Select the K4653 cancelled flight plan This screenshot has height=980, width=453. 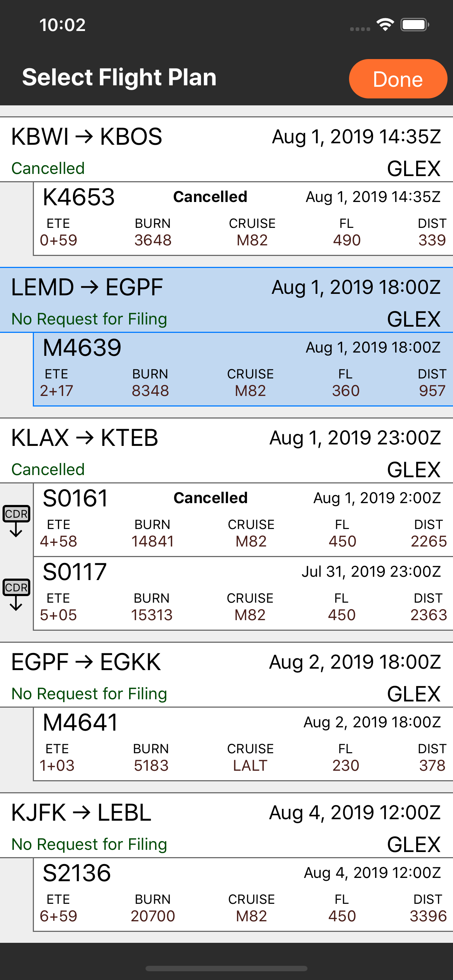[x=243, y=219]
